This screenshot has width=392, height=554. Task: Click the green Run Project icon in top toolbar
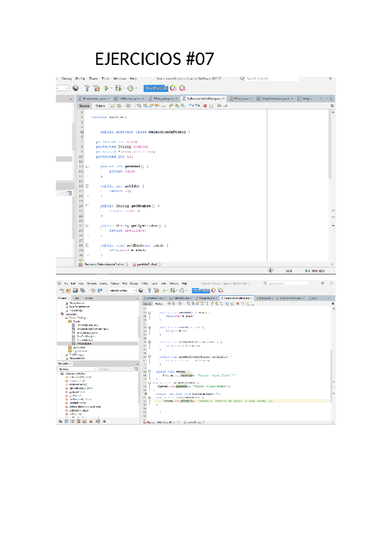click(x=106, y=88)
